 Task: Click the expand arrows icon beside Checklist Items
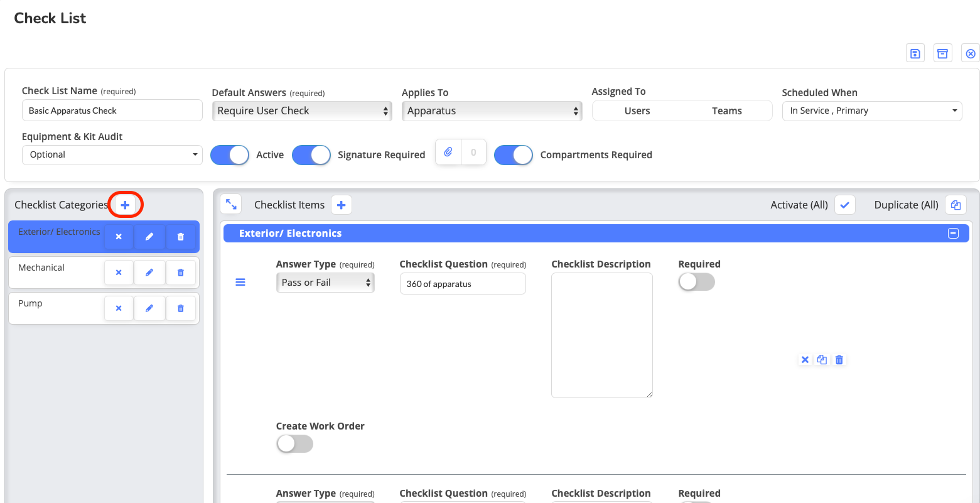[231, 205]
